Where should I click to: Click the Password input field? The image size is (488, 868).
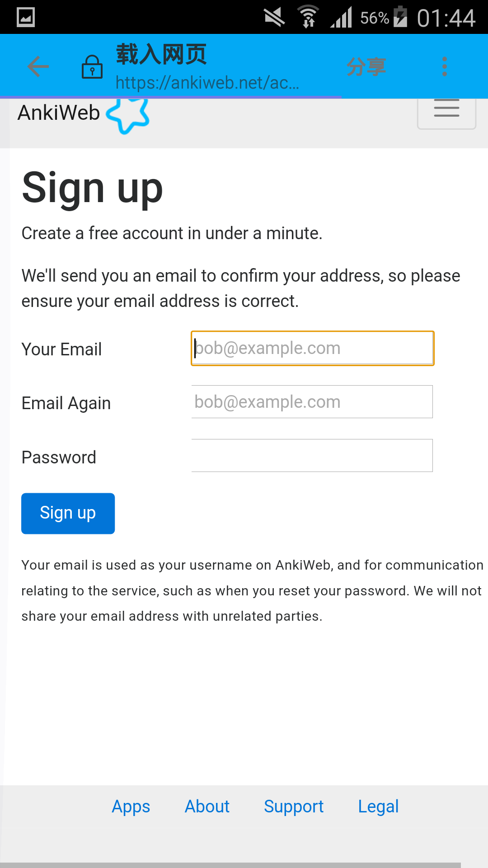coord(312,456)
